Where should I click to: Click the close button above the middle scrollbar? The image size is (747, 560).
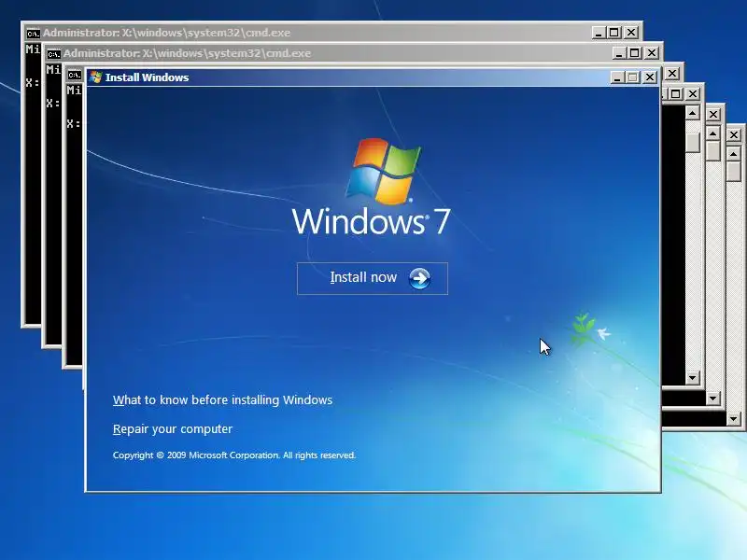point(713,114)
